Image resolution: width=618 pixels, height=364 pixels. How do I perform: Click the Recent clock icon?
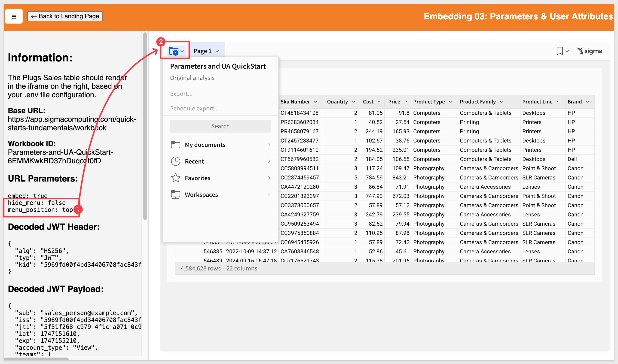coord(175,161)
